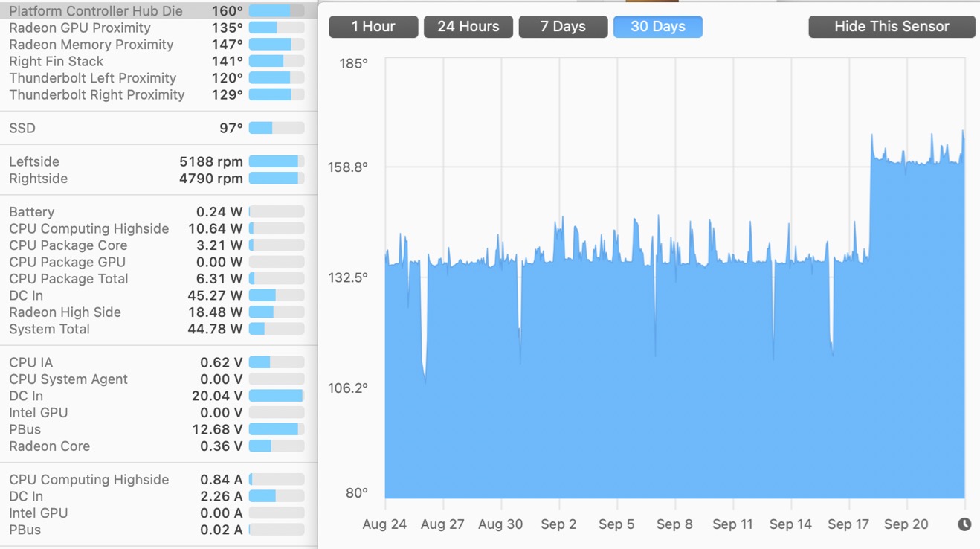Viewport: 980px width, 549px height.
Task: Click the Hide This Sensor button
Action: pyautogui.click(x=892, y=27)
